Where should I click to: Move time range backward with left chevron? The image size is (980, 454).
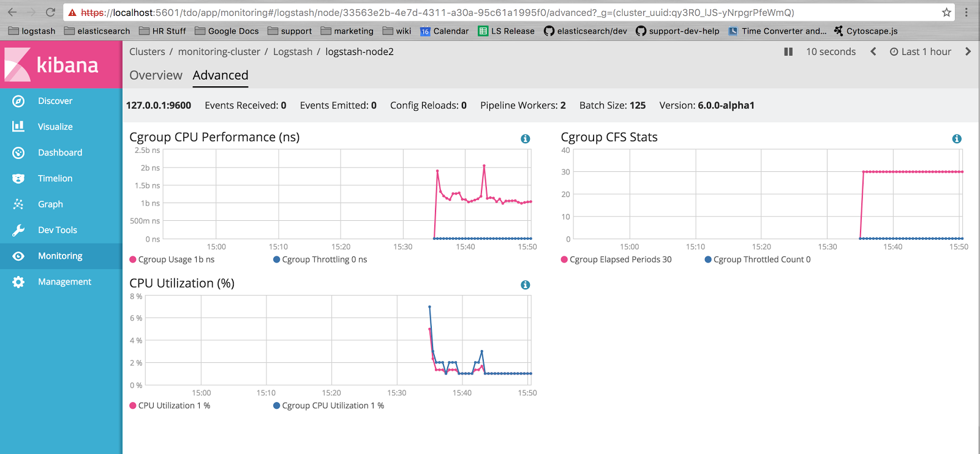[x=873, y=52]
